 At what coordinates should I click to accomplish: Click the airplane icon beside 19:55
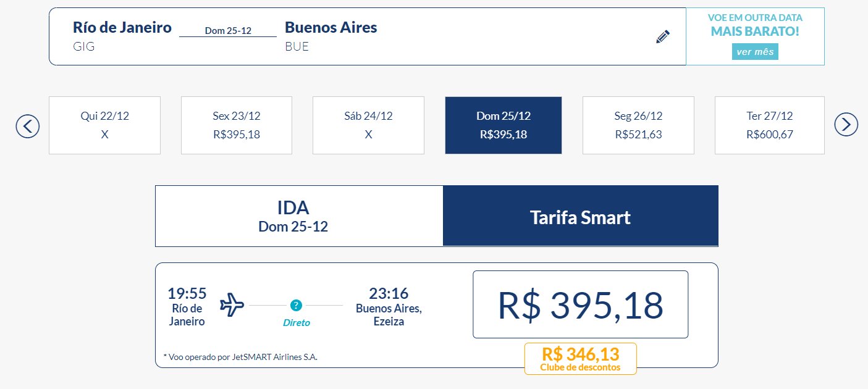(x=232, y=305)
